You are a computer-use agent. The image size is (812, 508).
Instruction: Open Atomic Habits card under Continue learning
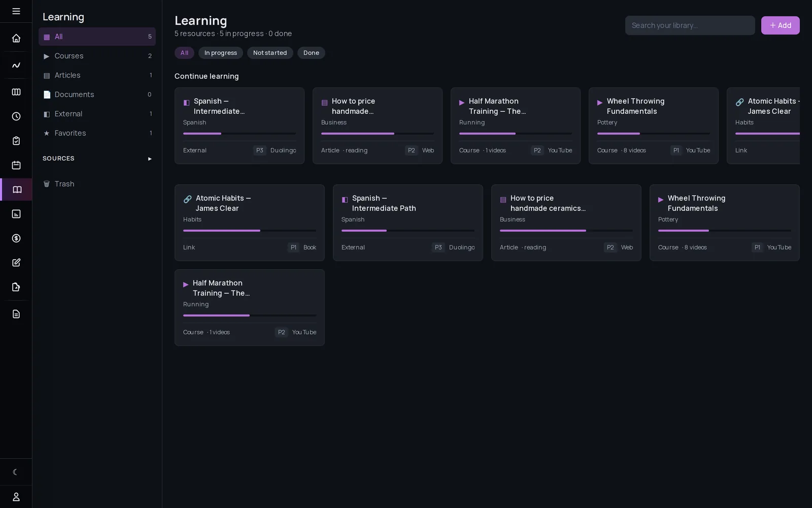click(x=763, y=126)
